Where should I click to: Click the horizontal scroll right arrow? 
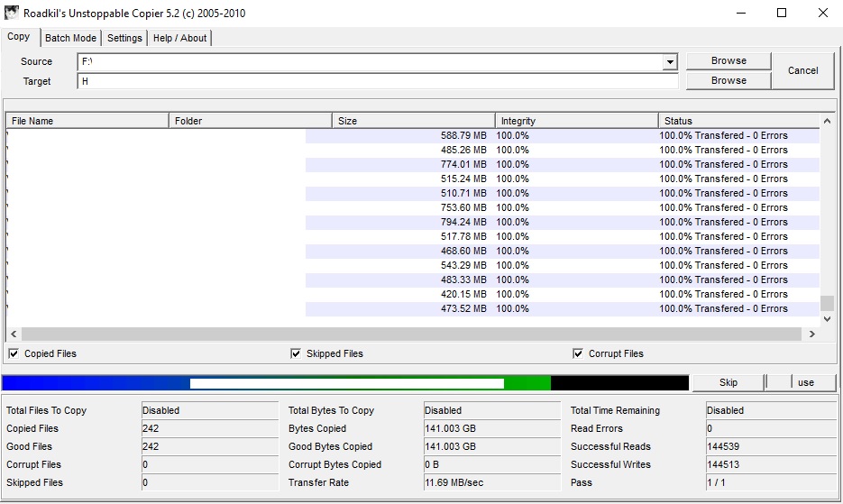tap(811, 334)
